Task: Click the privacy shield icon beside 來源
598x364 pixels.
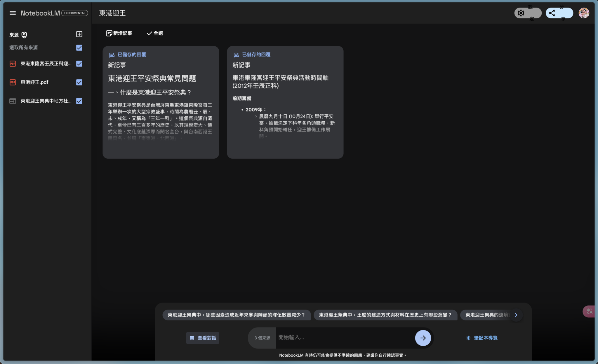Action: click(24, 35)
